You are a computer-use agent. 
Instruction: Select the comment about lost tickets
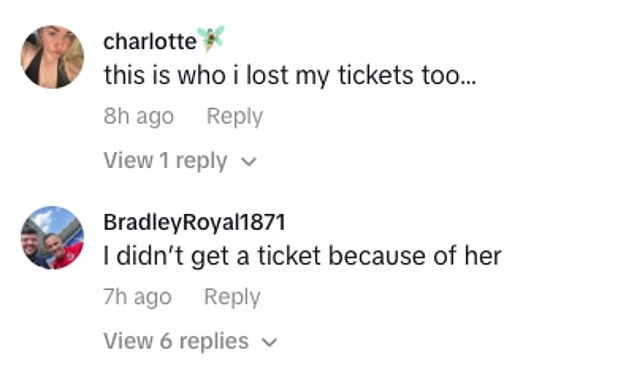click(290, 76)
